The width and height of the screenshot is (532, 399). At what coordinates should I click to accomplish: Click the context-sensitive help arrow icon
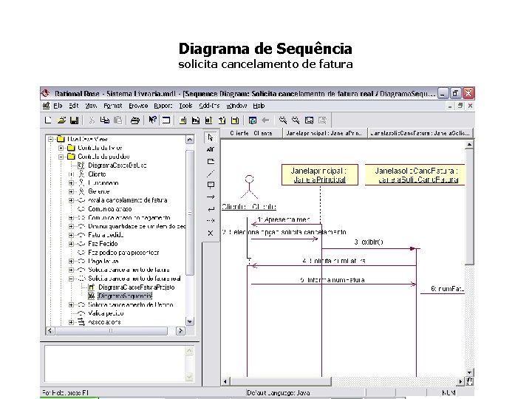pos(152,120)
